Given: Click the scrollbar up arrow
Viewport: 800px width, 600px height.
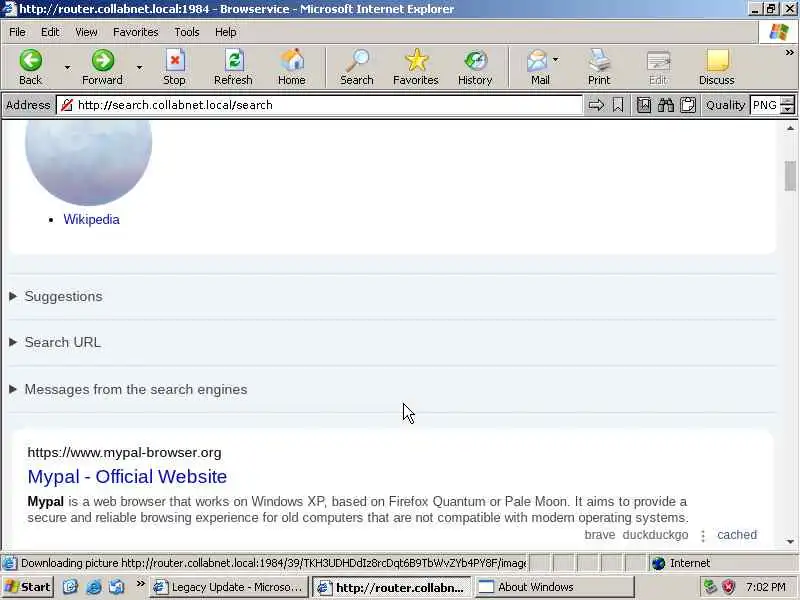Looking at the screenshot, I should click(790, 128).
